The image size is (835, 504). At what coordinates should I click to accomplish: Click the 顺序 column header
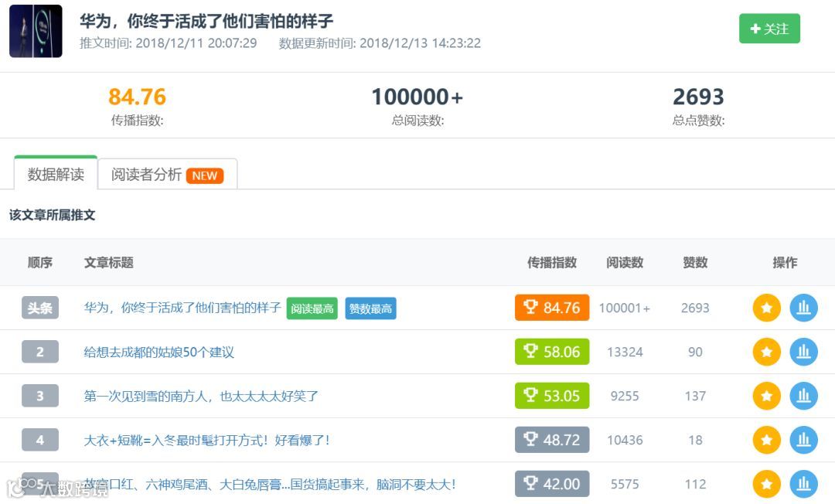[x=40, y=262]
